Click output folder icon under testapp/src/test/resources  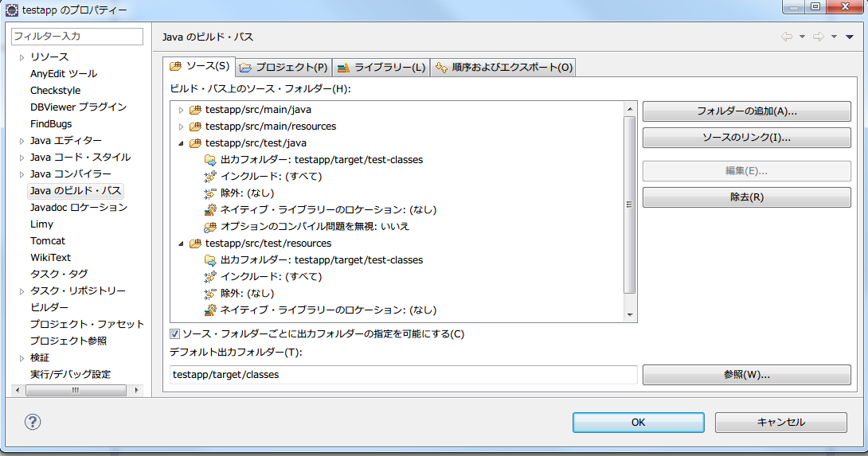click(210, 260)
